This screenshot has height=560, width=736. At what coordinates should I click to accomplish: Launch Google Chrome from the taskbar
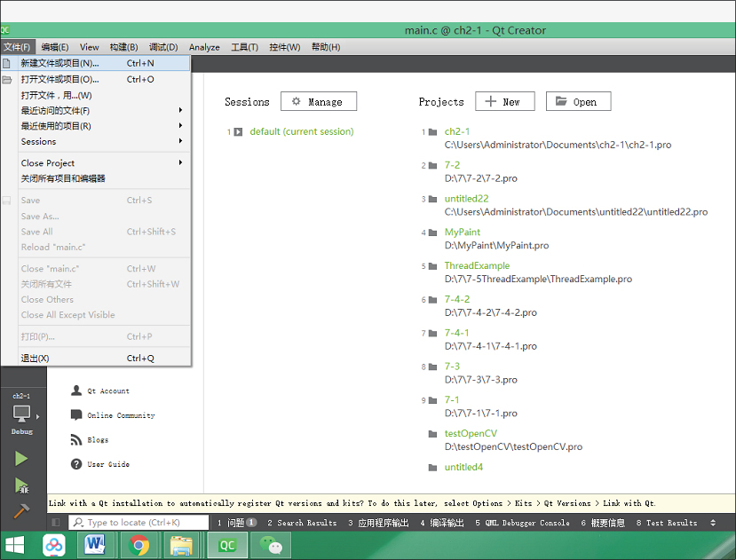click(x=138, y=545)
